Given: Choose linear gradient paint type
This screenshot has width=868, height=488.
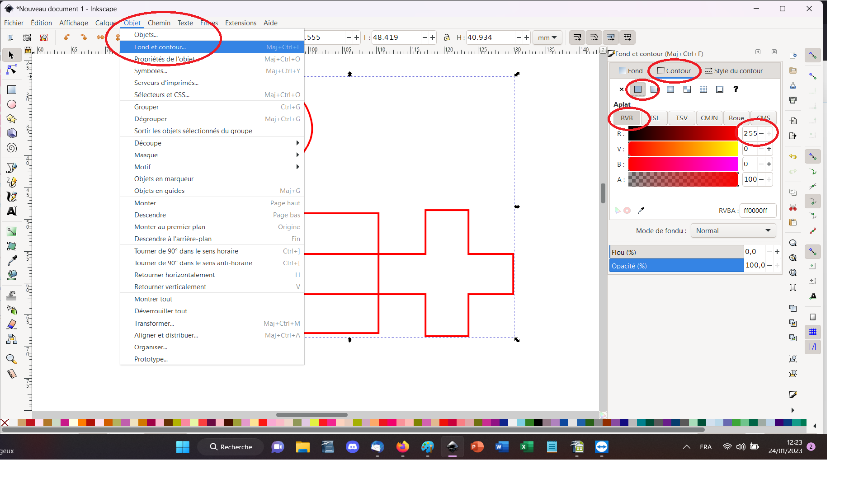Looking at the screenshot, I should click(654, 89).
